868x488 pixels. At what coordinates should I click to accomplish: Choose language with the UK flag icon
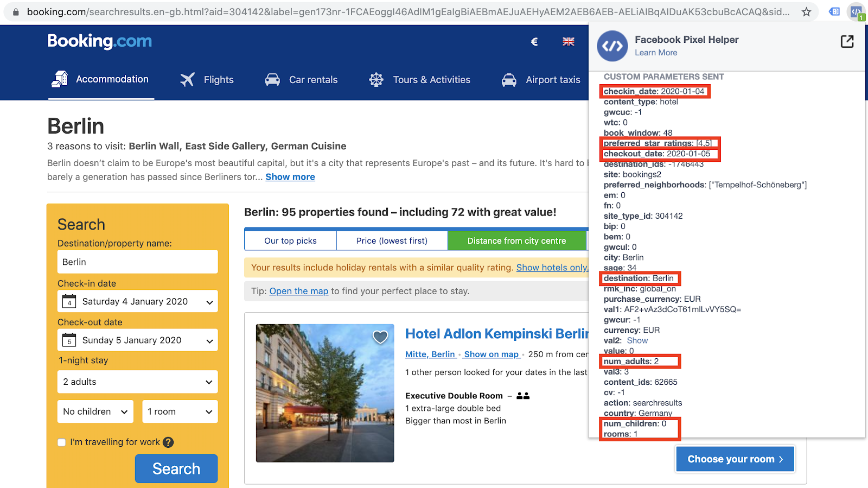click(569, 42)
